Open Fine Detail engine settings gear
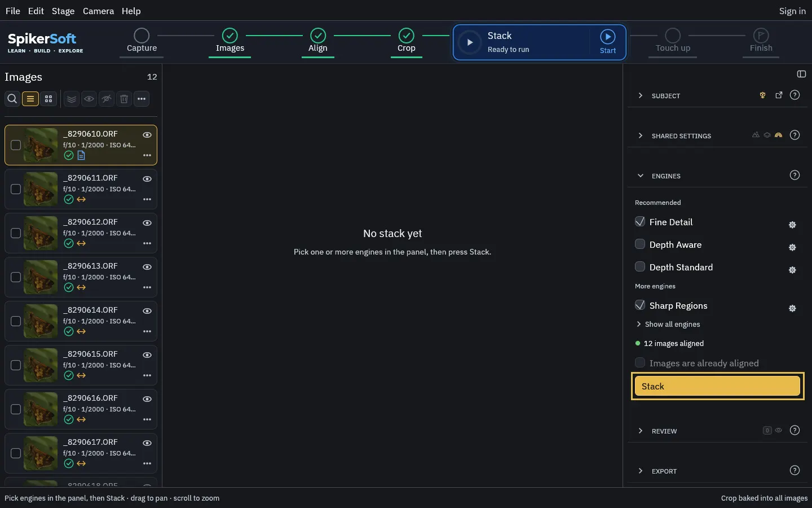The height and width of the screenshot is (508, 812). point(792,225)
